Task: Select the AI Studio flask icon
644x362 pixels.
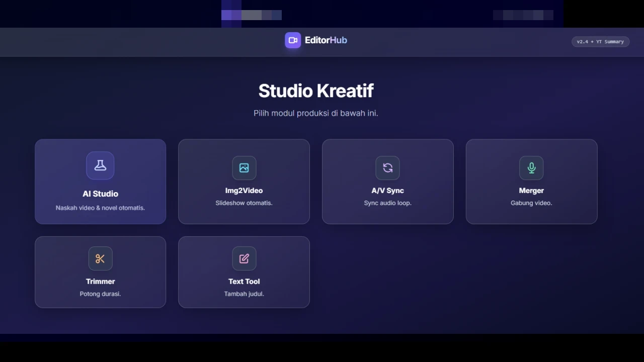Action: tap(100, 165)
